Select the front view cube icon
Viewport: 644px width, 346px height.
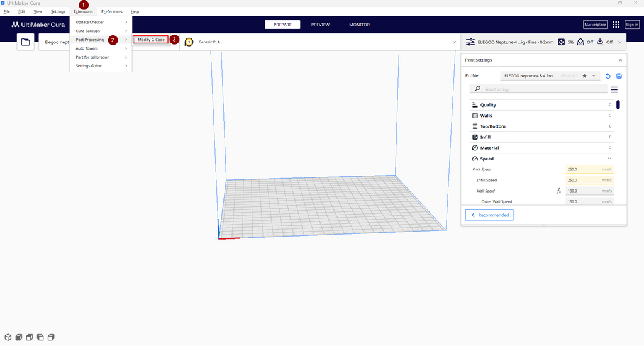coord(18,337)
